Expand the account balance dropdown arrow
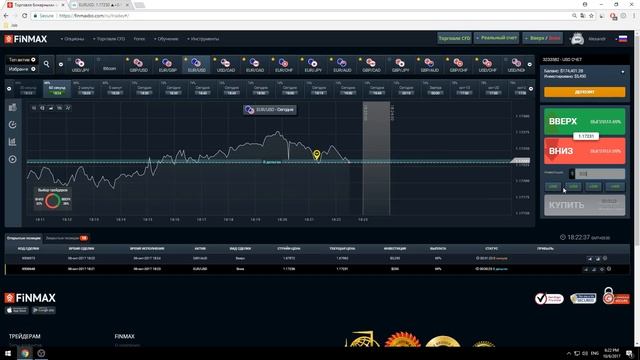This screenshot has height=360, width=640. pos(622,72)
